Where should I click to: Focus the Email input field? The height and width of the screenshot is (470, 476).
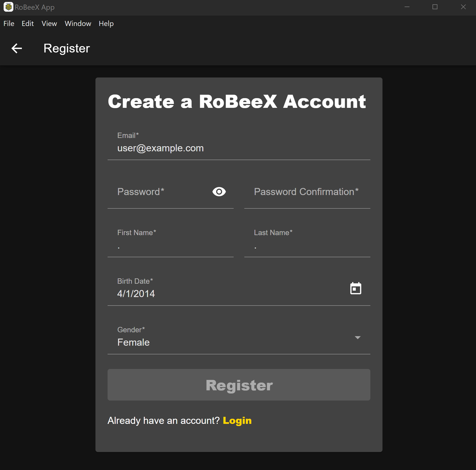238,148
